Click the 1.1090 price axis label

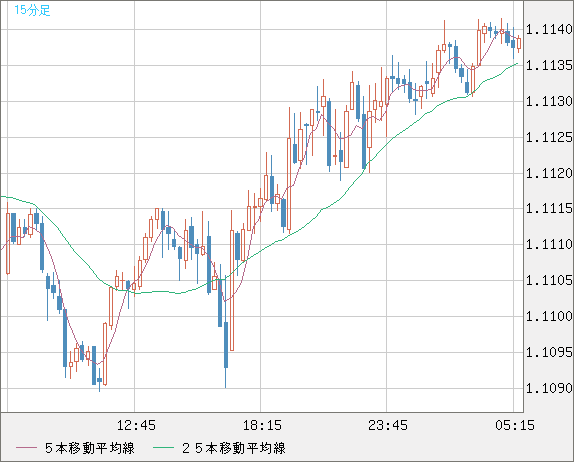(549, 388)
